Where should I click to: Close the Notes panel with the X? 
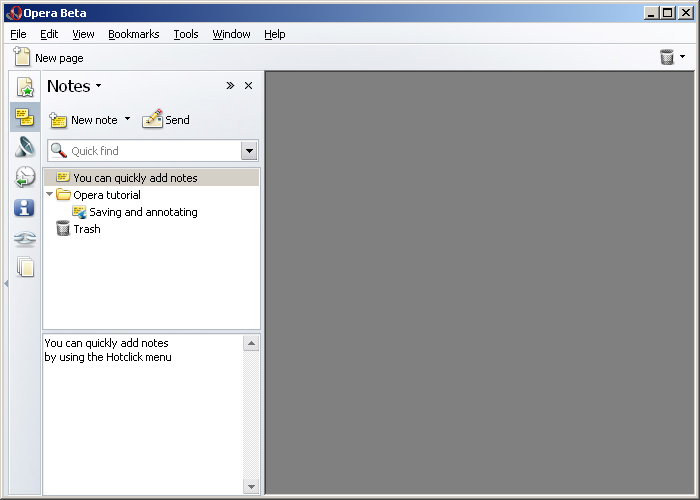tap(248, 86)
